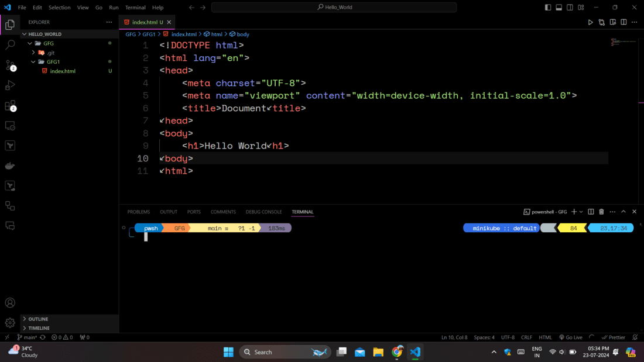Click the Run Code play icon
This screenshot has width=644, height=362.
click(590, 22)
